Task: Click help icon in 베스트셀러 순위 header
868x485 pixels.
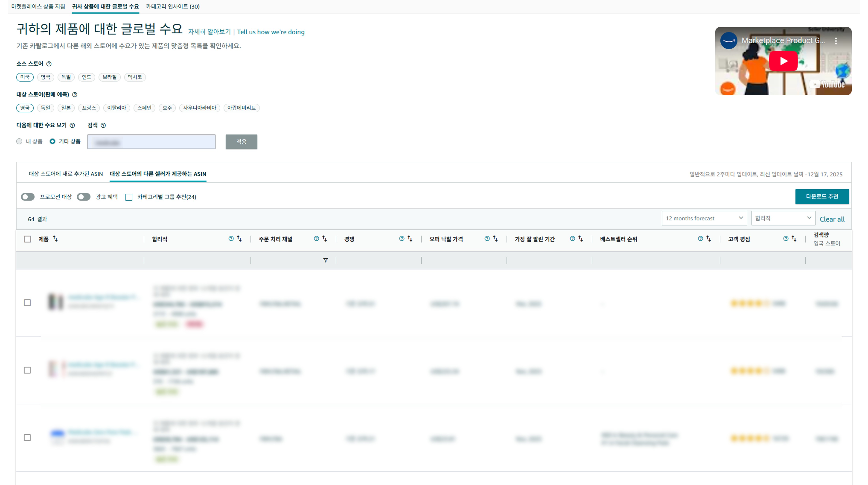Action: click(x=700, y=239)
